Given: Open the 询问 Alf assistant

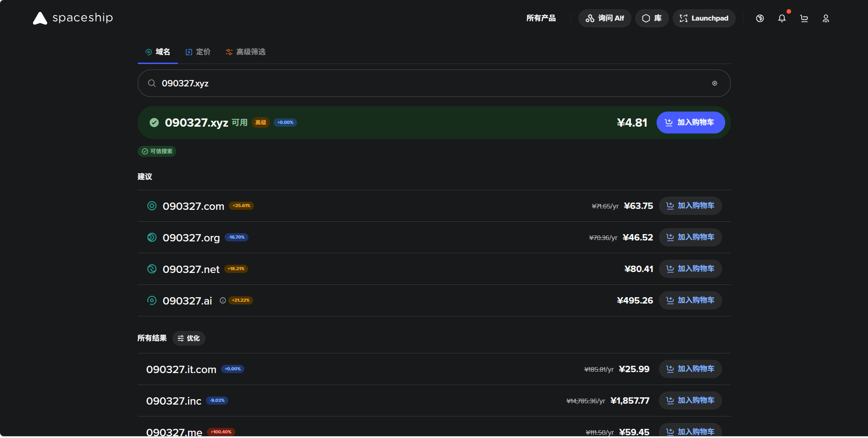Looking at the screenshot, I should pos(604,18).
